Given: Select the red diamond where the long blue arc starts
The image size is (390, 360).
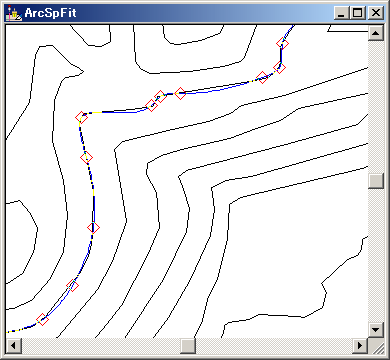Looking at the screenshot, I should coord(180,93).
